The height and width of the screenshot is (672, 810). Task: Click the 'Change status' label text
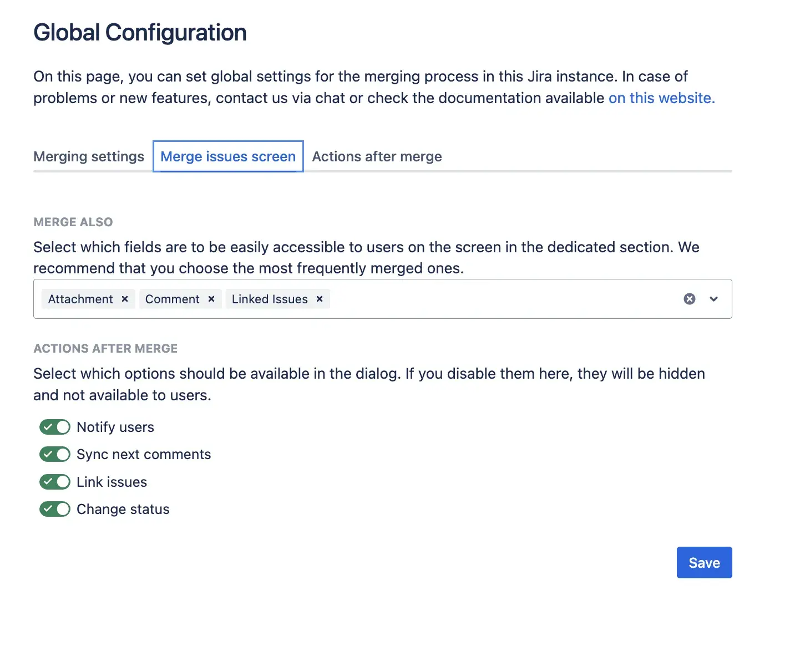[123, 509]
